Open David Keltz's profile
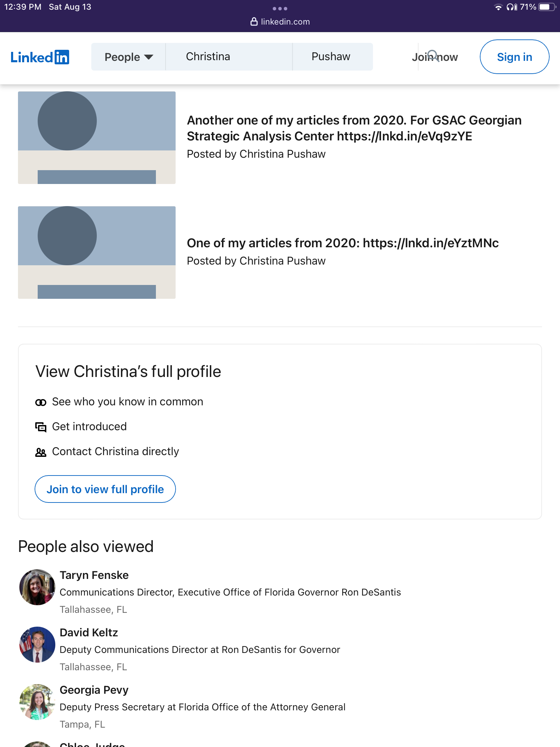The image size is (560, 747). pyautogui.click(x=89, y=632)
